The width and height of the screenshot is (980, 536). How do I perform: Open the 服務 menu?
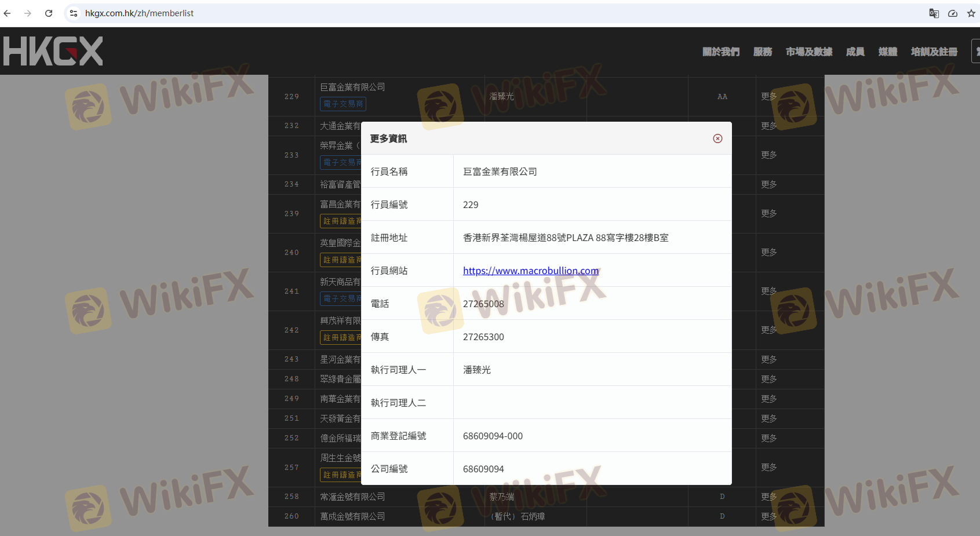[763, 52]
